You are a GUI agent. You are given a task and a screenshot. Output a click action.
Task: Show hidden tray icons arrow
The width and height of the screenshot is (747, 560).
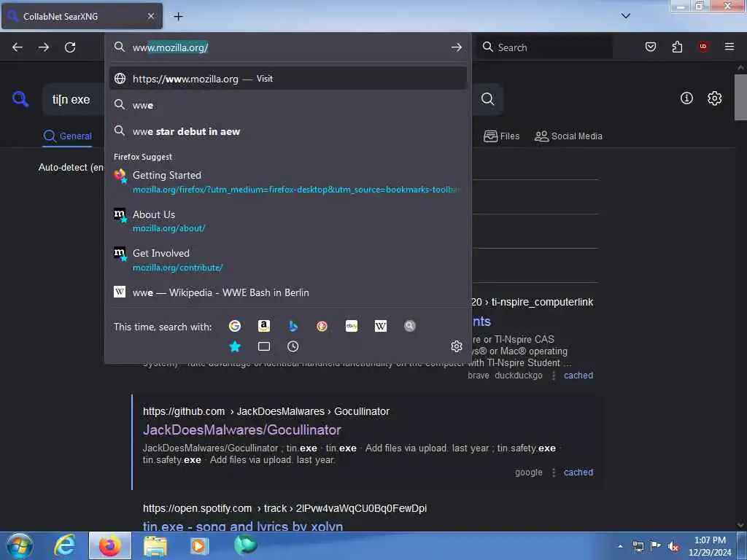pos(620,546)
